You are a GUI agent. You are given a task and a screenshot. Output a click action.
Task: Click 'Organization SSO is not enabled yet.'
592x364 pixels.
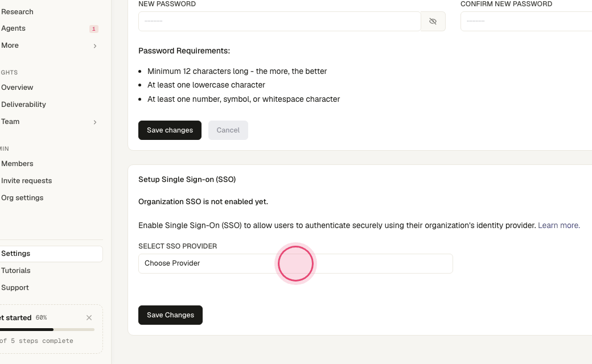(x=203, y=202)
